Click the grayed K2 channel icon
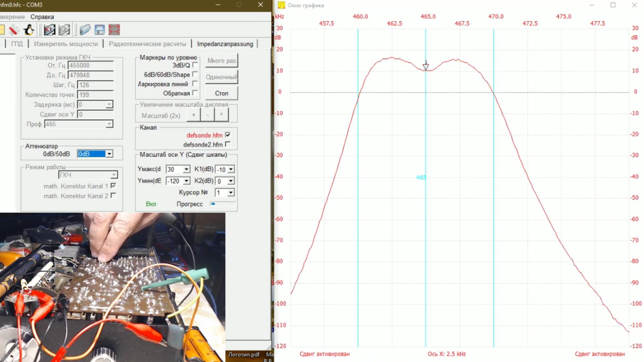 point(64,30)
